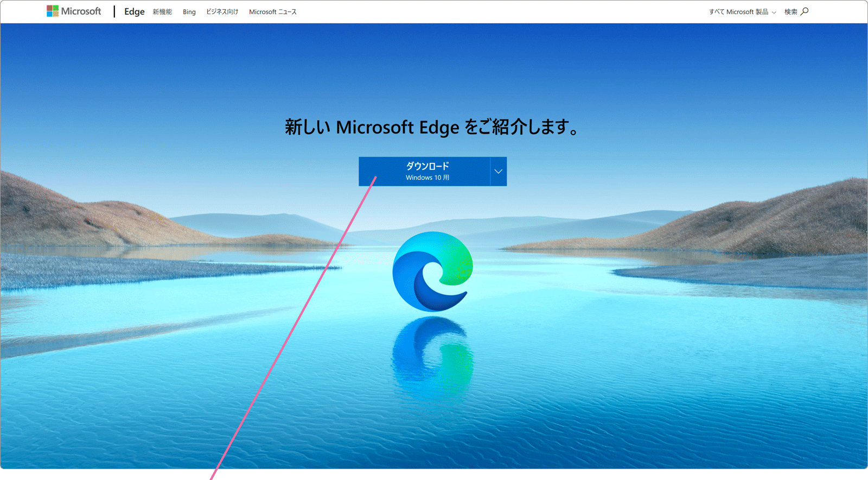This screenshot has width=868, height=480.
Task: Click the Microsoft logo in header
Action: [74, 11]
